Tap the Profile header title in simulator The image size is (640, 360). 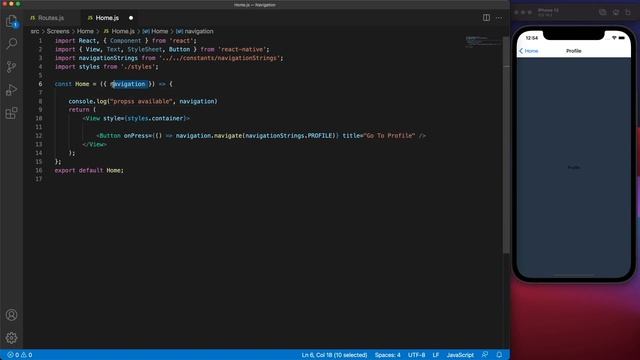tap(573, 51)
